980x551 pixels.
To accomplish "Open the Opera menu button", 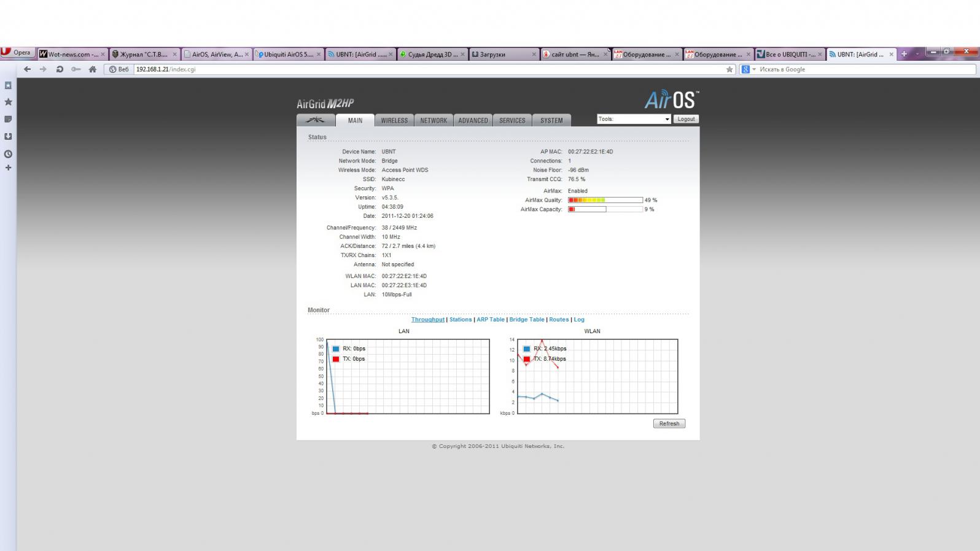I will pyautogui.click(x=17, y=53).
